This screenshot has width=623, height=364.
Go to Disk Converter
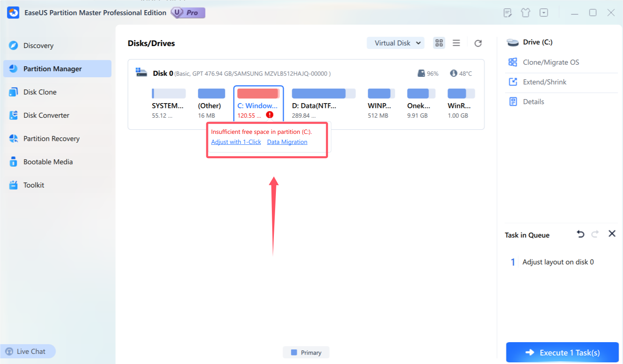pyautogui.click(x=57, y=115)
